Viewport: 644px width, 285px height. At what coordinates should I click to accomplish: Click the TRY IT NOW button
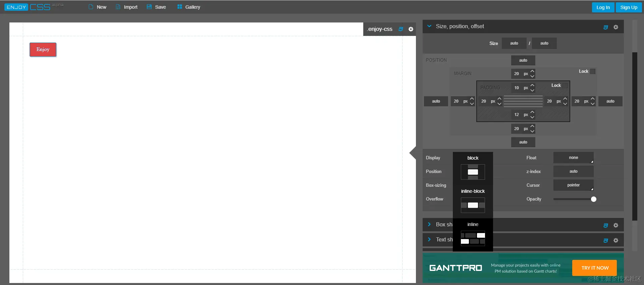pyautogui.click(x=595, y=268)
